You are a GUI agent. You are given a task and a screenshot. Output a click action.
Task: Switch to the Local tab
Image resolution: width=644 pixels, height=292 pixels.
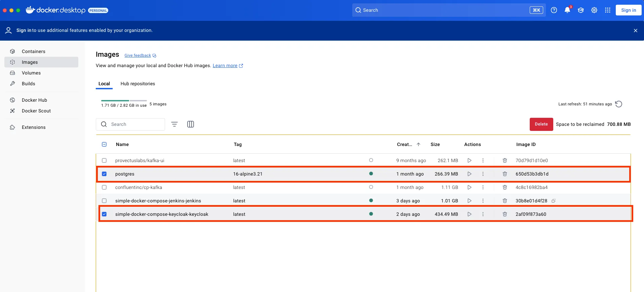pyautogui.click(x=104, y=84)
